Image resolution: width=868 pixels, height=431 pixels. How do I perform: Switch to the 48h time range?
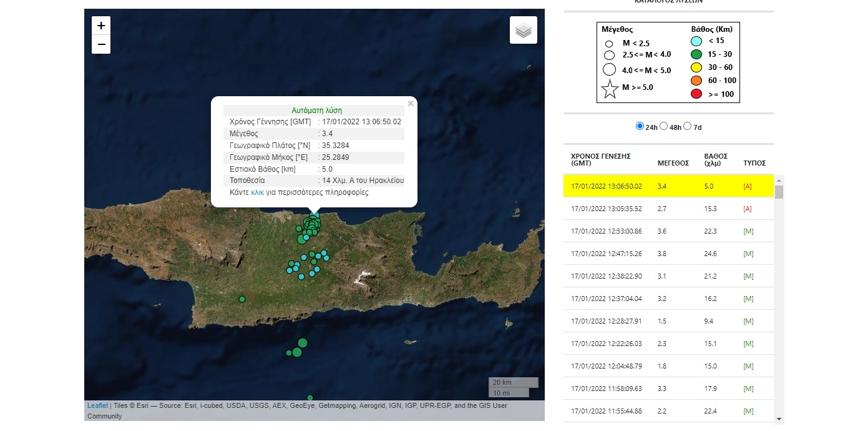(x=663, y=126)
